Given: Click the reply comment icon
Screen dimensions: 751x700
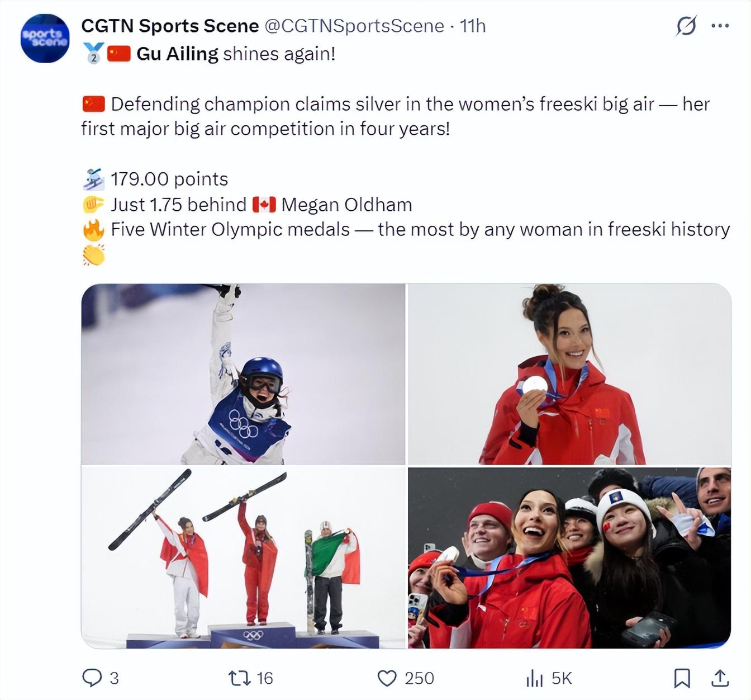Looking at the screenshot, I should coord(92,678).
